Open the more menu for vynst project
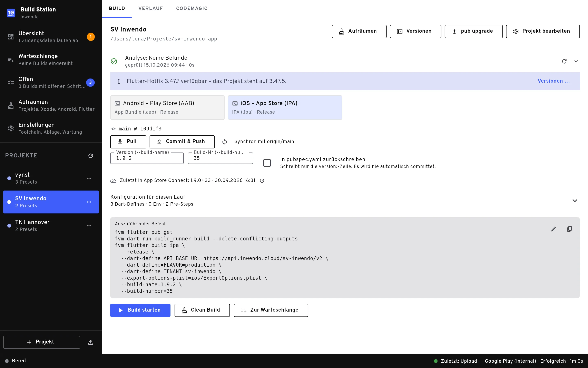The width and height of the screenshot is (588, 368). (89, 178)
